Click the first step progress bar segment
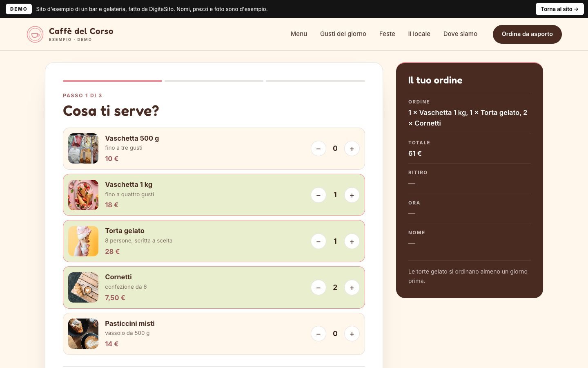This screenshot has width=588, height=368. [x=112, y=81]
